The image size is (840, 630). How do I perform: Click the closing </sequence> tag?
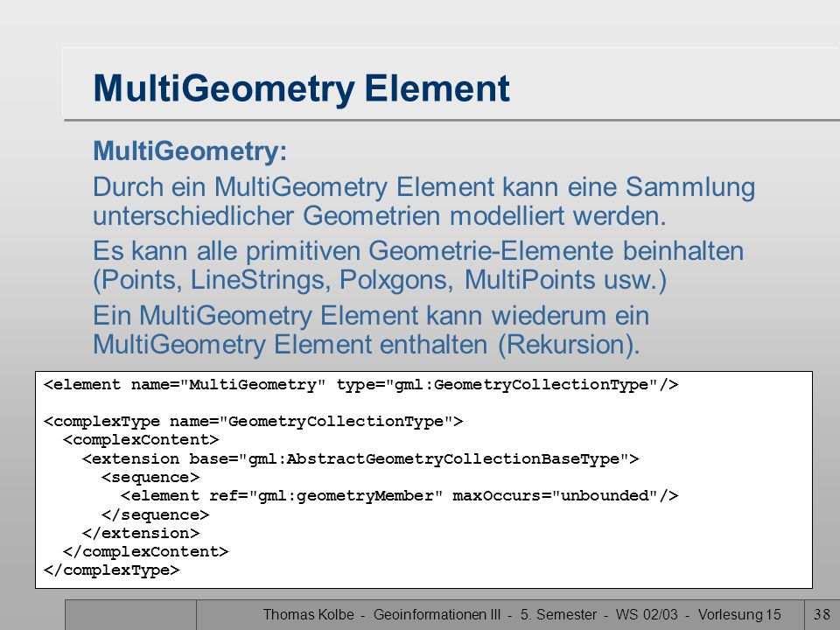(x=156, y=514)
